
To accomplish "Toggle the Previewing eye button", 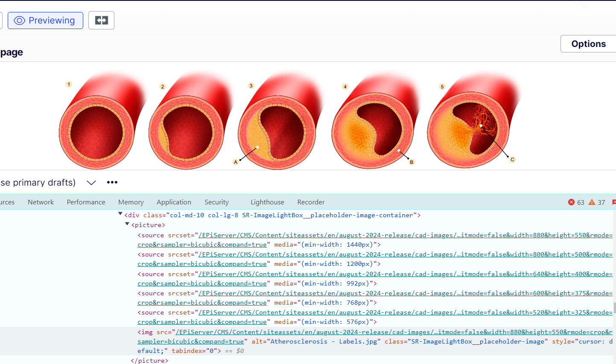I will [x=45, y=20].
